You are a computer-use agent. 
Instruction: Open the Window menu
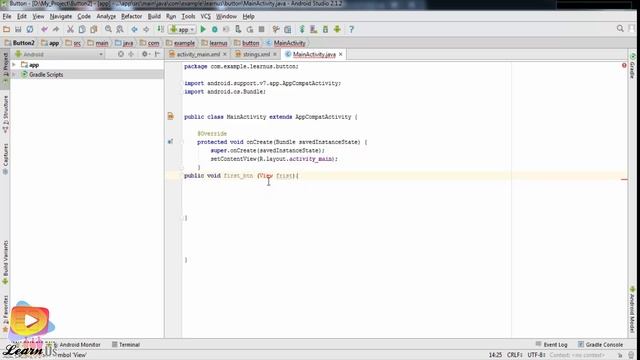pyautogui.click(x=226, y=17)
